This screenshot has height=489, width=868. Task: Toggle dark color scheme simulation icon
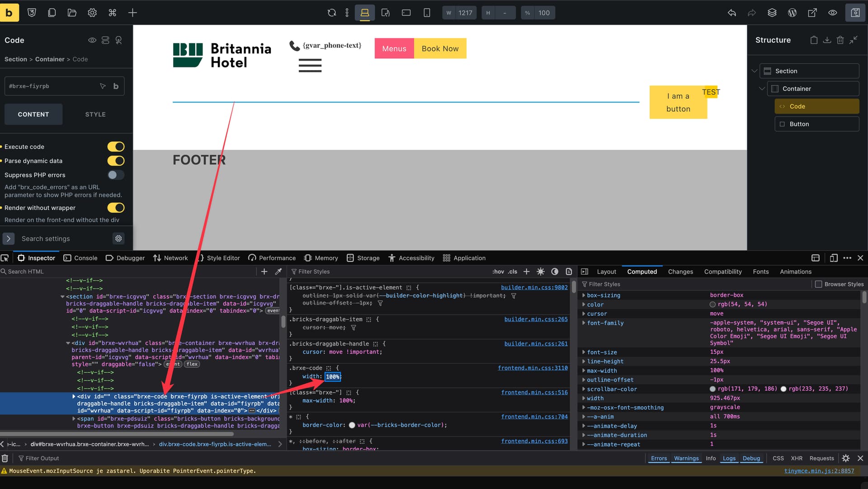pyautogui.click(x=555, y=271)
